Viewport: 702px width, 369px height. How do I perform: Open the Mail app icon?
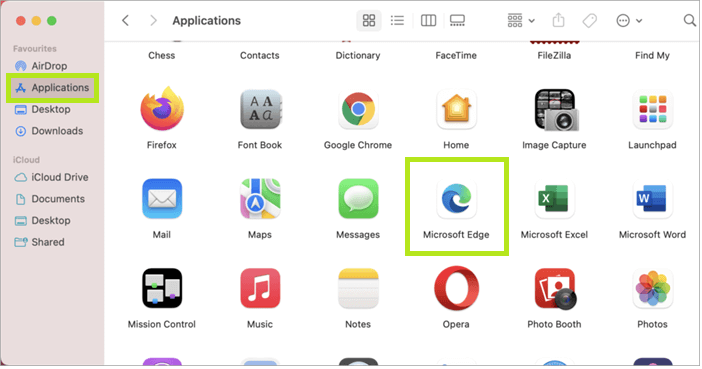point(162,199)
